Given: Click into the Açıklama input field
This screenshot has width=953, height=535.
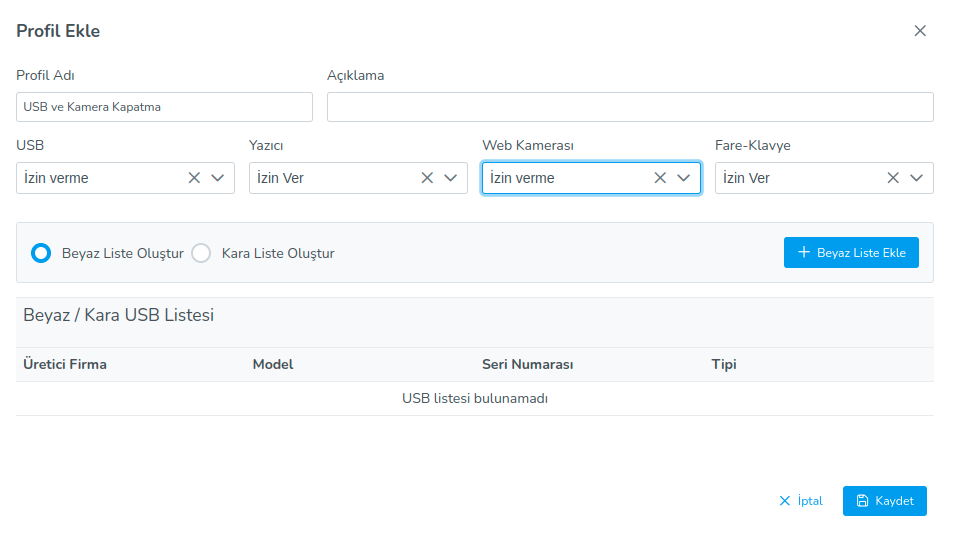Looking at the screenshot, I should 630,107.
